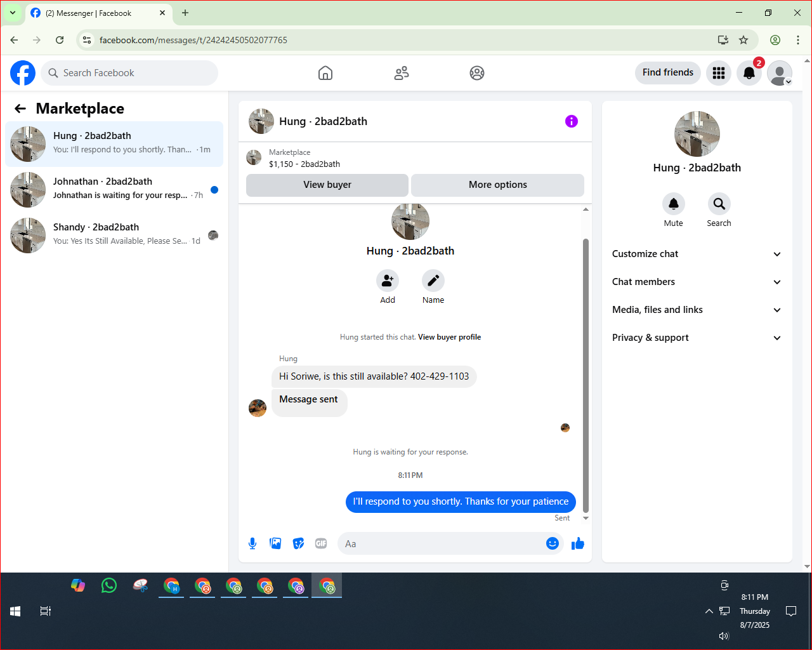Go back in browser history
The height and width of the screenshot is (650, 812).
14,40
